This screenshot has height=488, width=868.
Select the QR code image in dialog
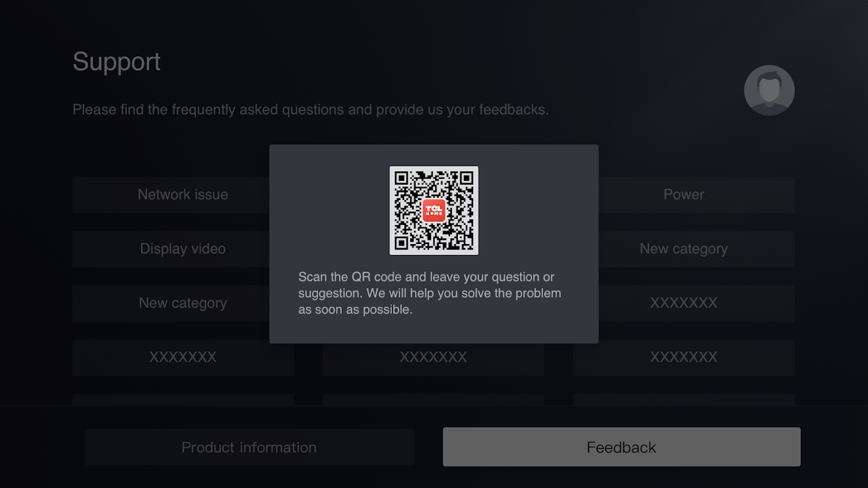coord(434,210)
